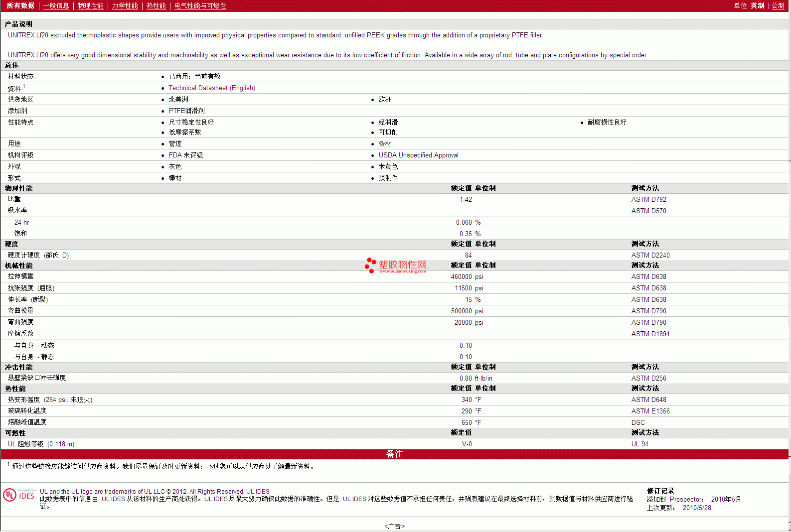Select the 比重 value 1.42

(x=466, y=199)
